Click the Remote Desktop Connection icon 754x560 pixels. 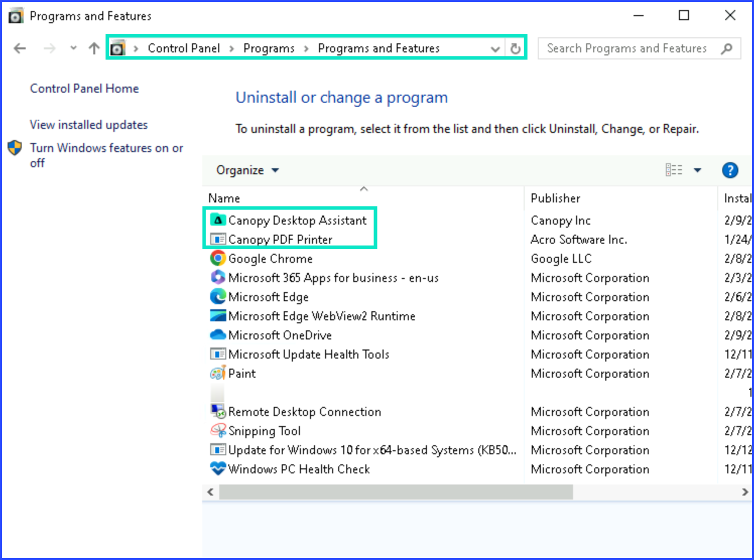[x=218, y=411]
